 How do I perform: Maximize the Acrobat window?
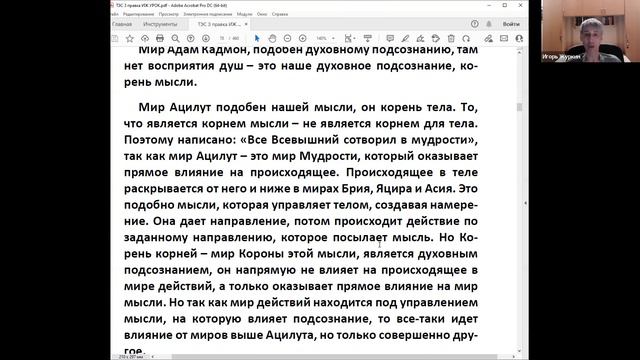coord(504,5)
